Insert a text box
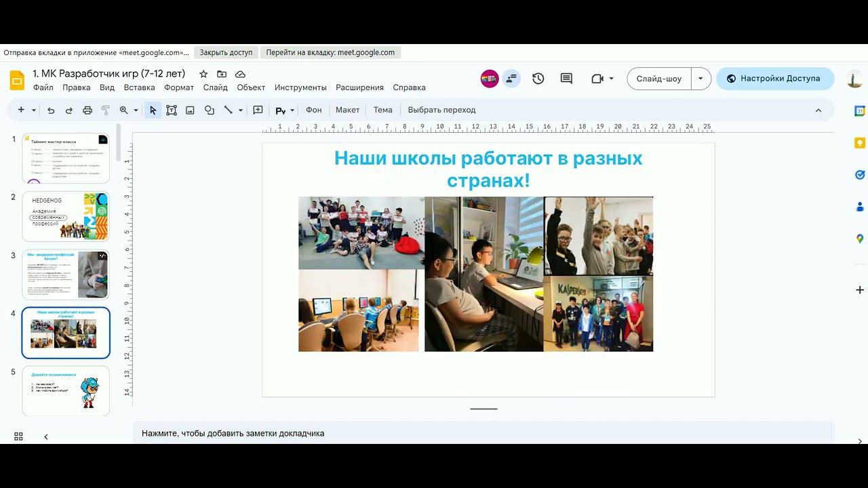868x488 pixels. (x=172, y=110)
